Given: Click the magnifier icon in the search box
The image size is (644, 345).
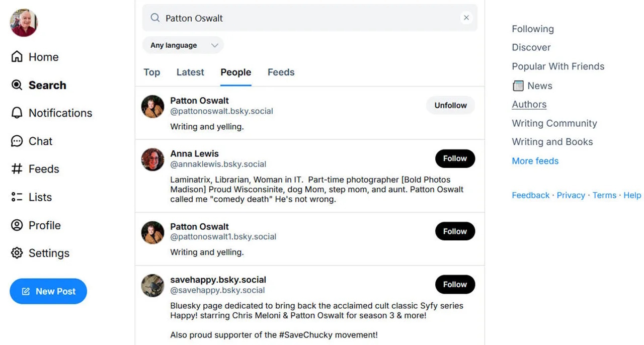Looking at the screenshot, I should pyautogui.click(x=155, y=18).
